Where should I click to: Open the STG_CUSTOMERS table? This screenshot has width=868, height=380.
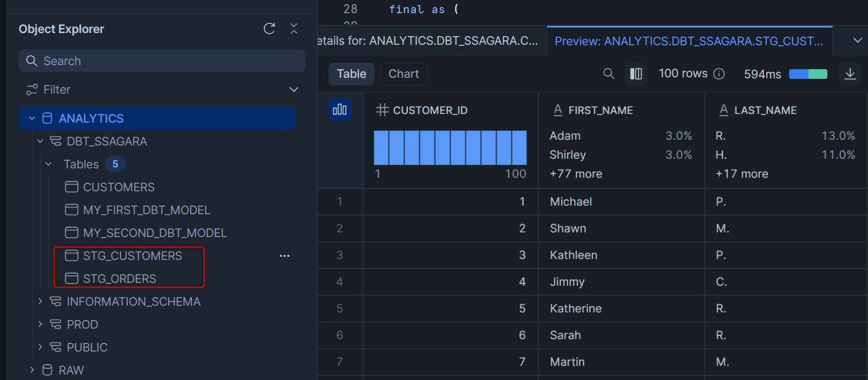coord(132,256)
